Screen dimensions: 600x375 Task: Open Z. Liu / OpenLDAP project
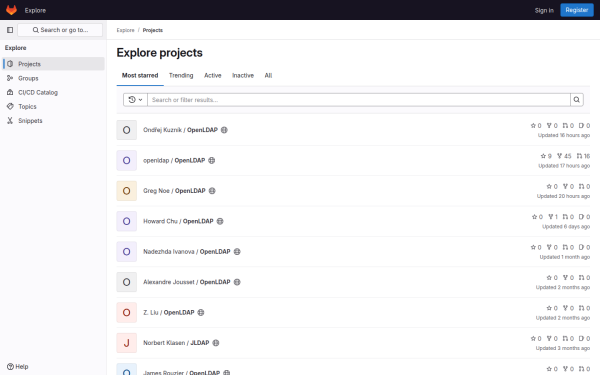coord(169,312)
